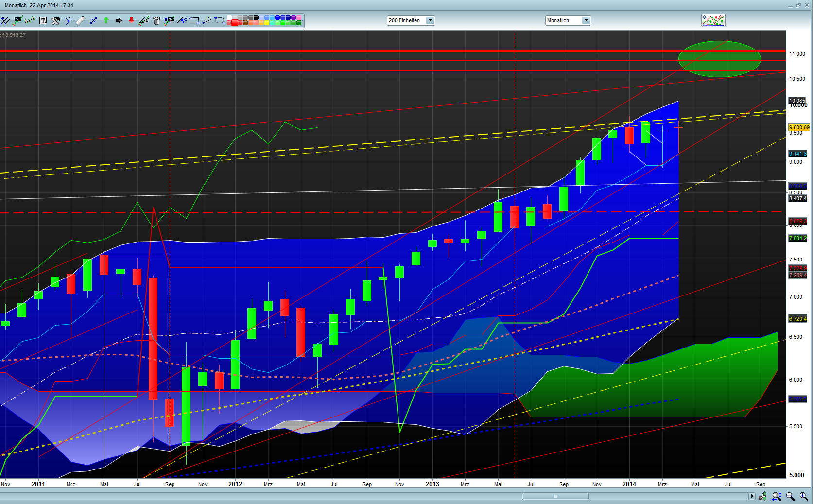Click the trash can delete icon
Screen dimensions: 813x504
pyautogui.click(x=156, y=20)
